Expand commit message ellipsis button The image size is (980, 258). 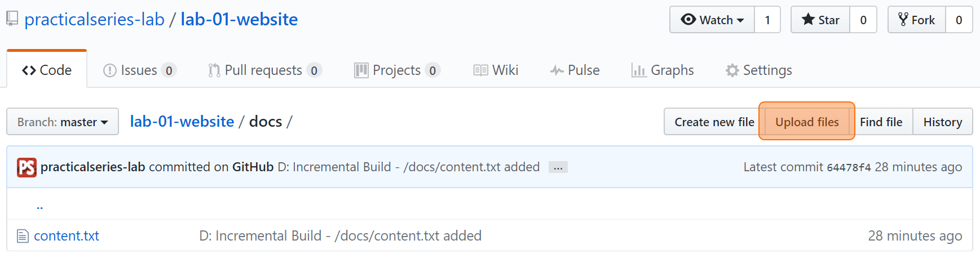558,167
